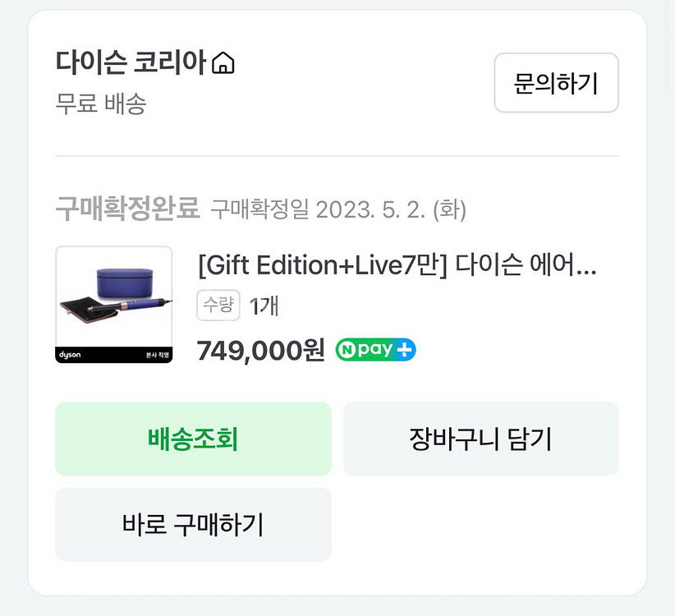Click the 1개 quantity value
This screenshot has width=675, height=616.
[x=264, y=306]
